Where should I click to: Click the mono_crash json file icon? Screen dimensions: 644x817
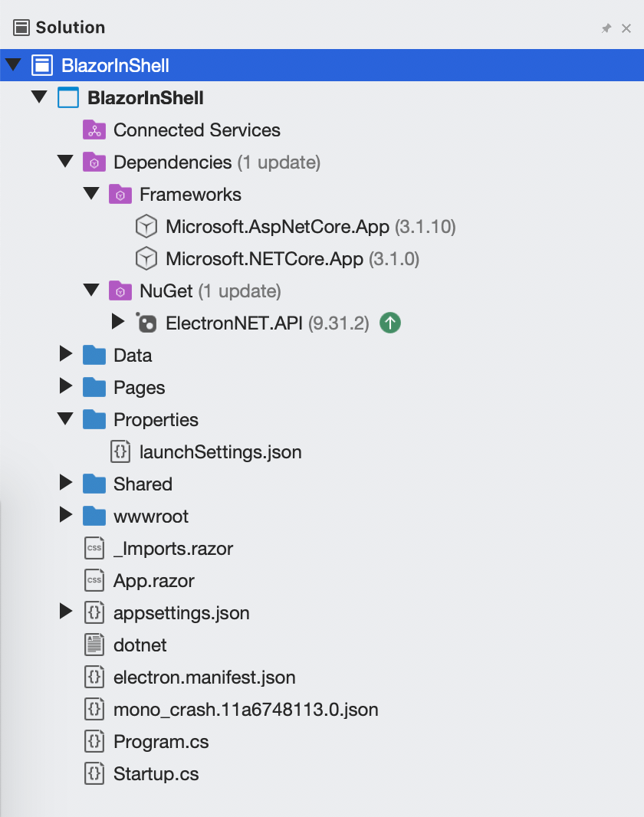pyautogui.click(x=94, y=709)
